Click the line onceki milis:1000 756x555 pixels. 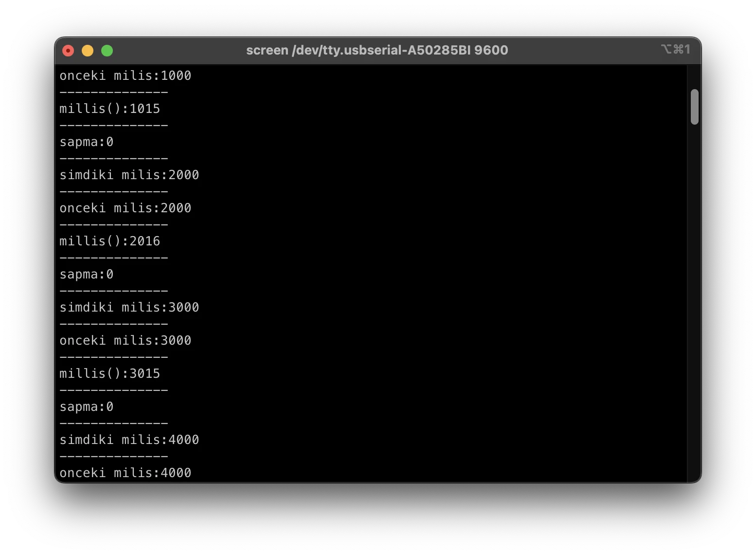click(126, 75)
